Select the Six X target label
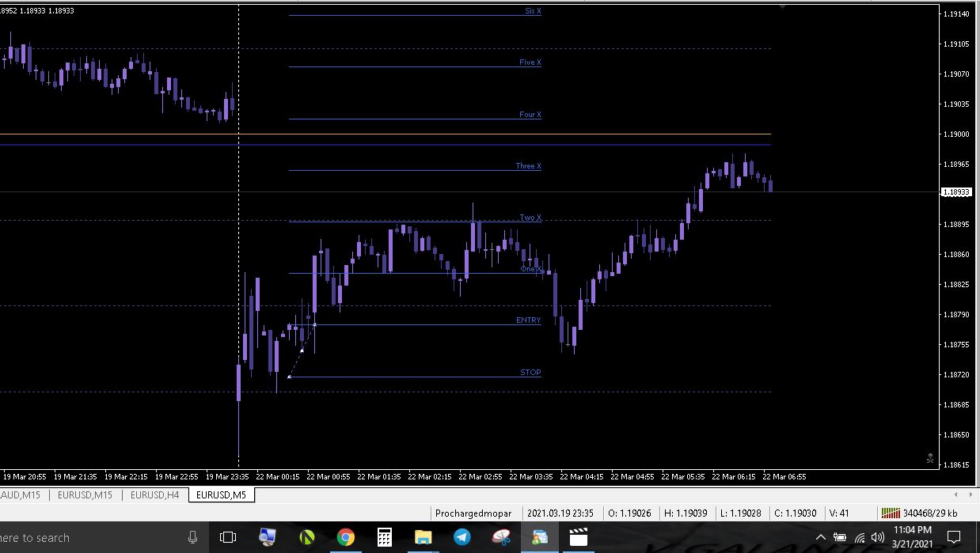Image resolution: width=980 pixels, height=553 pixels. click(533, 11)
